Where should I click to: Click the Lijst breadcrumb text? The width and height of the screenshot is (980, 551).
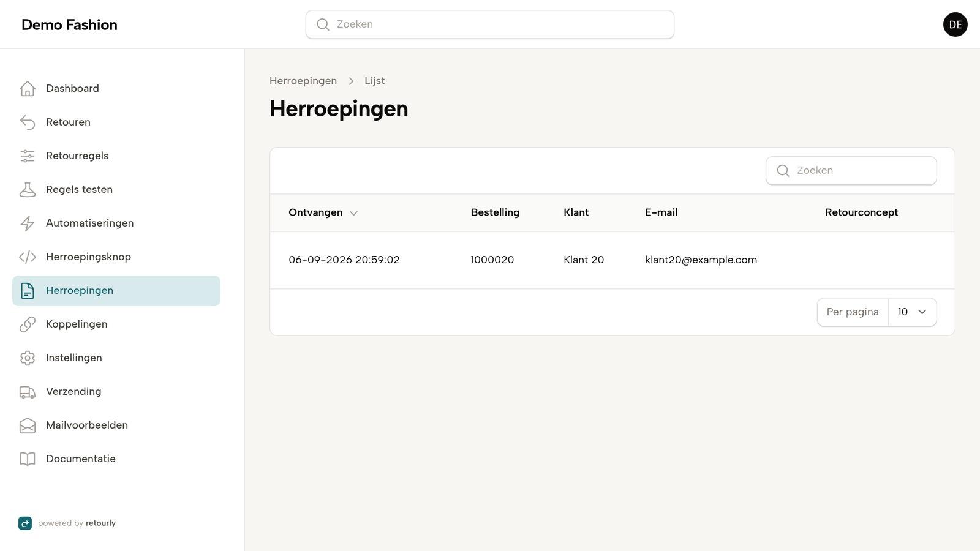(374, 81)
